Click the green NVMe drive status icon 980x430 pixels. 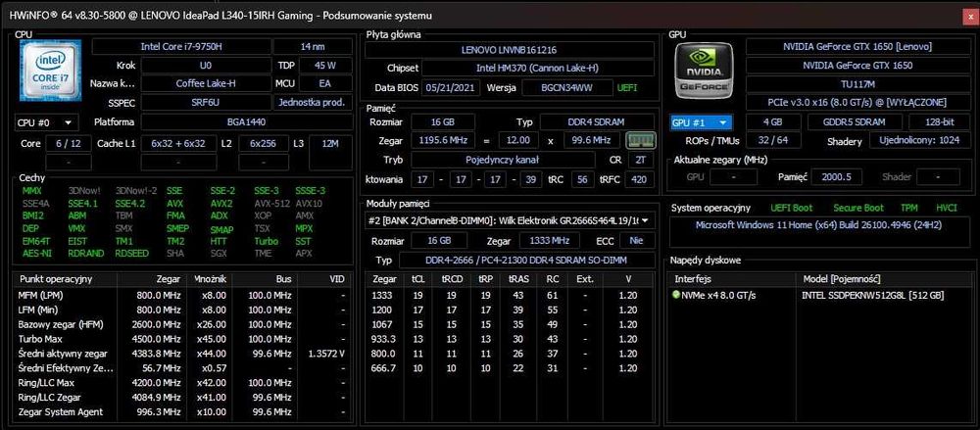(x=675, y=295)
